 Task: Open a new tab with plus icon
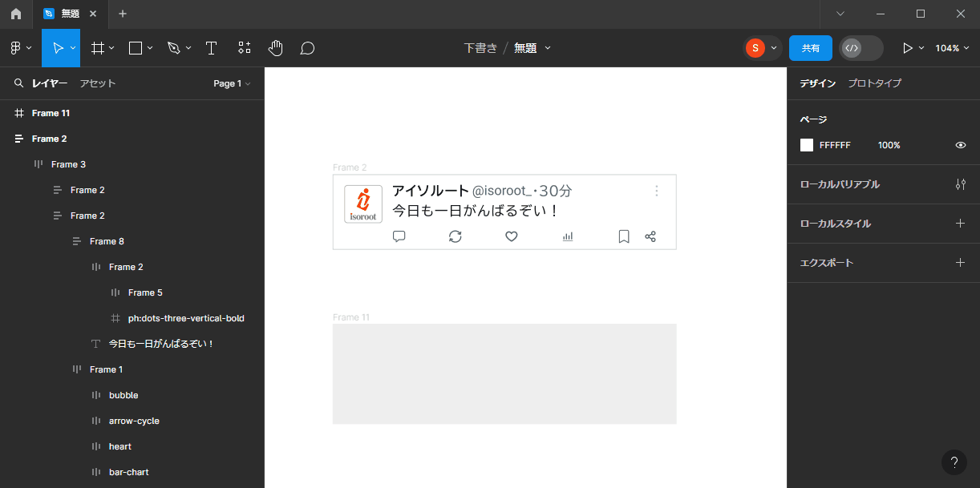pos(123,14)
